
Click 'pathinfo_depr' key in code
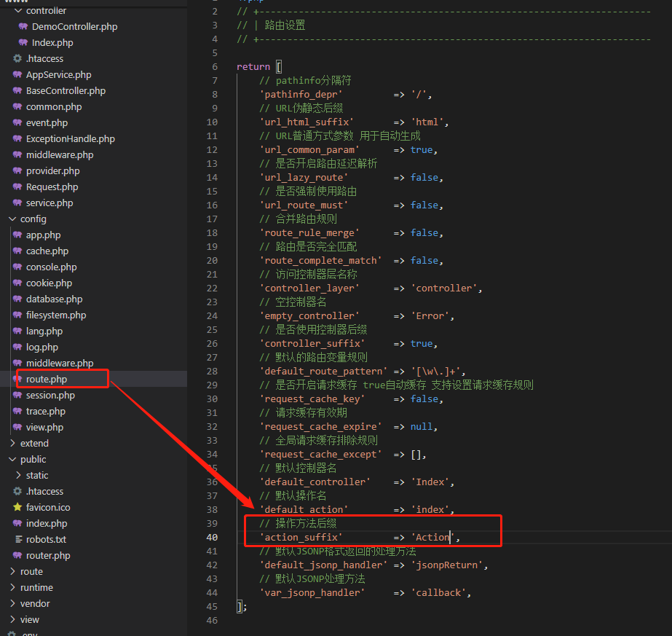point(301,95)
